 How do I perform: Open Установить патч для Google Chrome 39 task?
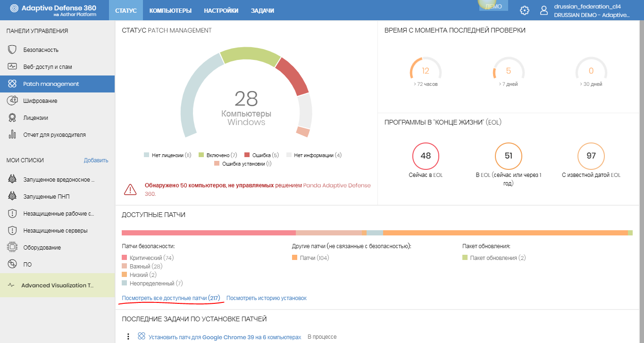tap(225, 337)
